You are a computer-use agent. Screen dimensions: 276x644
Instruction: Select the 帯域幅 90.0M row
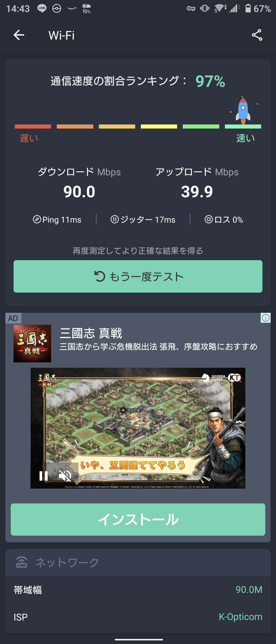click(138, 590)
